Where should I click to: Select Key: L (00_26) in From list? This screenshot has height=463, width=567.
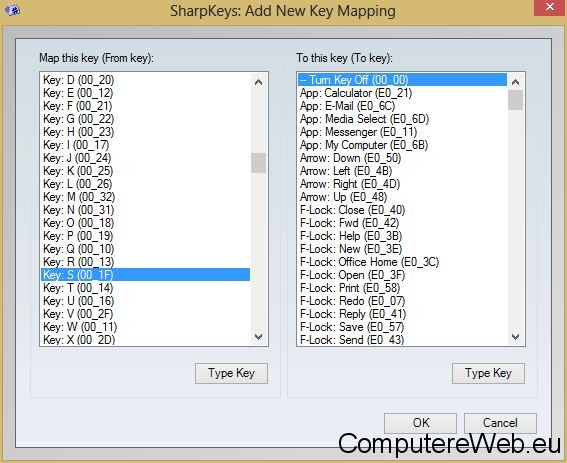(x=145, y=184)
